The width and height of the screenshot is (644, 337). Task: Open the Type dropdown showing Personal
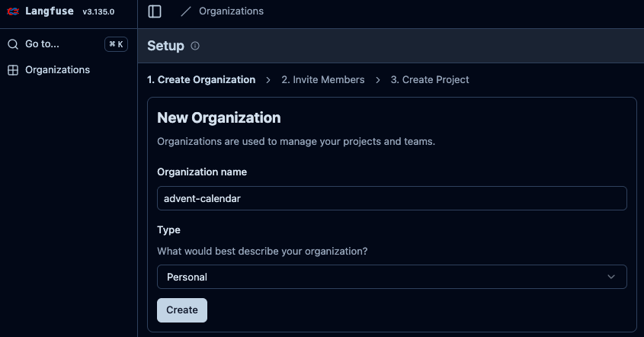392,277
